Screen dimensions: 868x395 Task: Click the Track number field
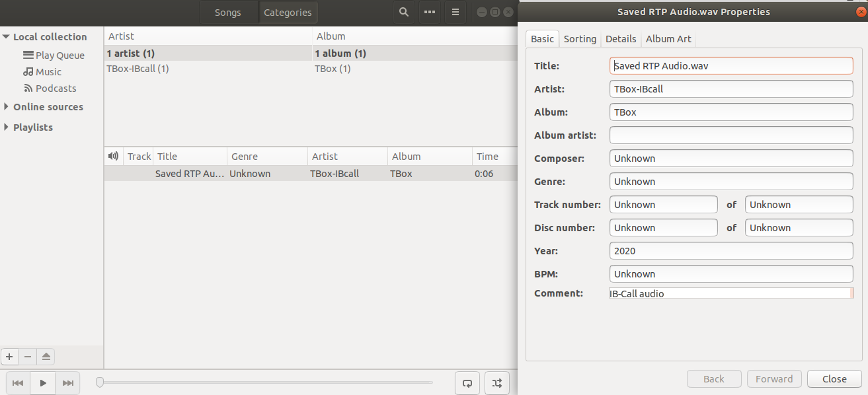click(x=663, y=205)
